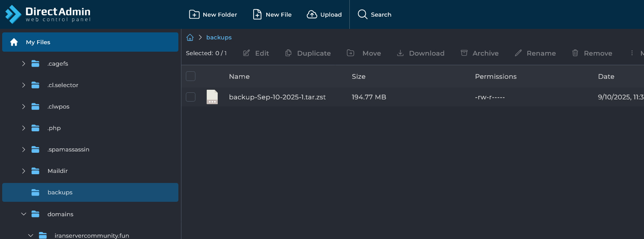Click the New File icon in top bar
644x239 pixels.
pos(258,14)
